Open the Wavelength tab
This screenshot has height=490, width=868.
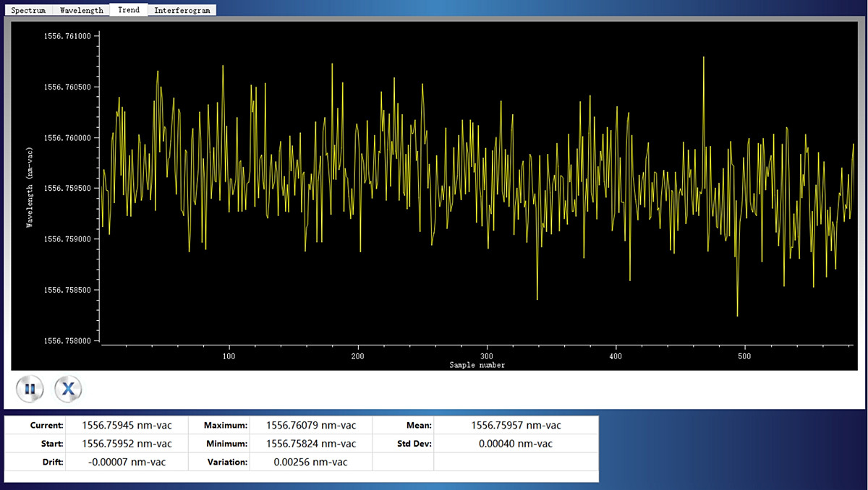(81, 10)
